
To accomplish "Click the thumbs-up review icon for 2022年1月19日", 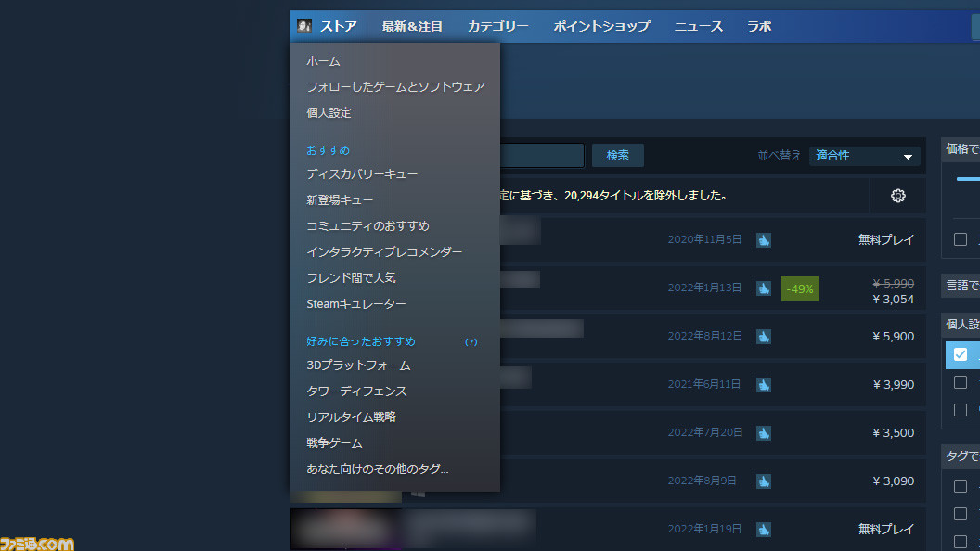I will tap(764, 530).
